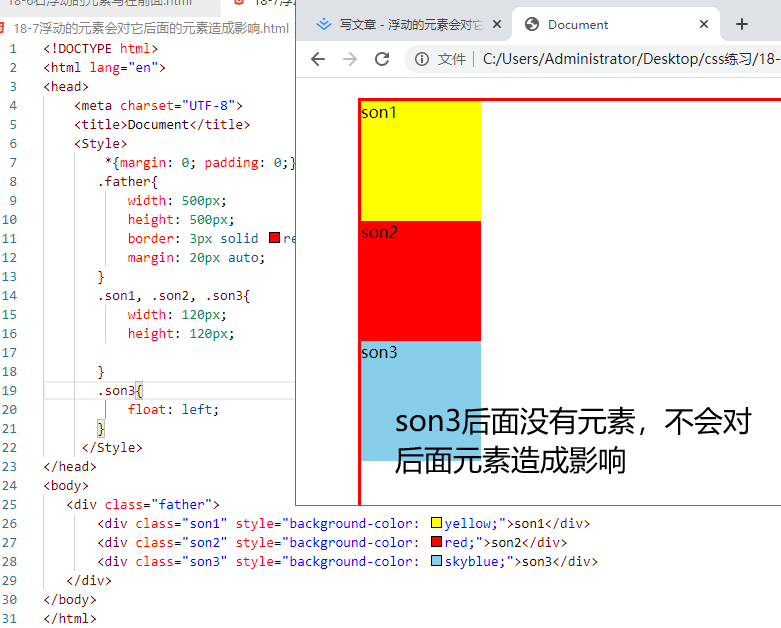This screenshot has height=628, width=781.
Task: View site info icon in address bar
Action: 422,59
